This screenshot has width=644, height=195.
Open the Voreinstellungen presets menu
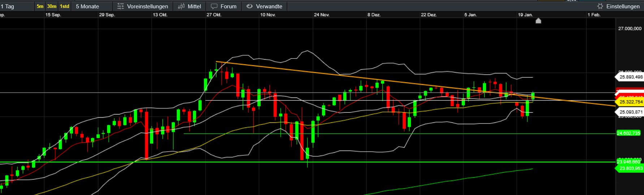(143, 6)
